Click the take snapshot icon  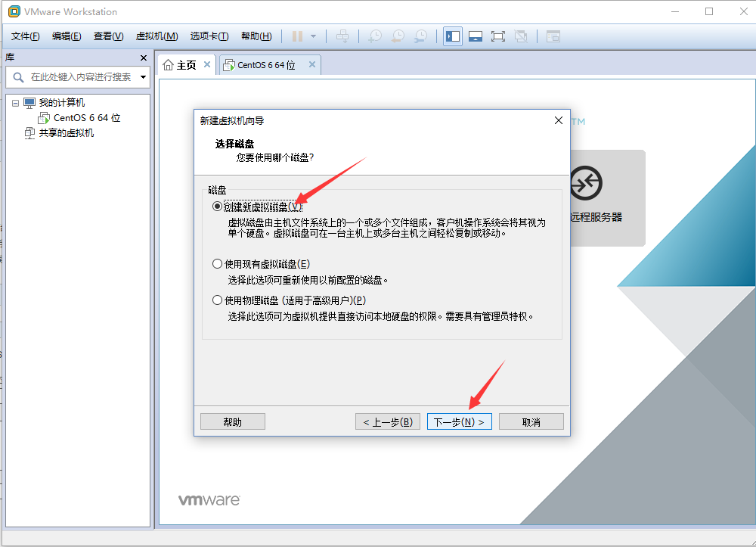click(375, 36)
